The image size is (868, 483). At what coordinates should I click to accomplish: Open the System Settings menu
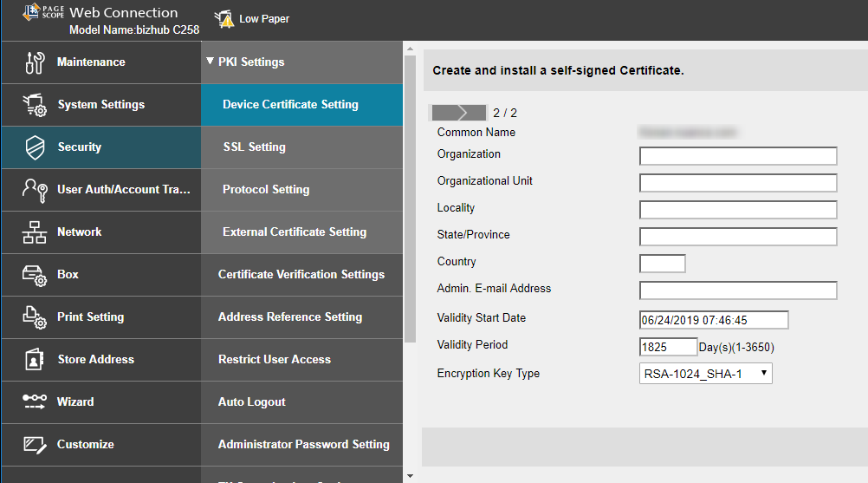101,105
